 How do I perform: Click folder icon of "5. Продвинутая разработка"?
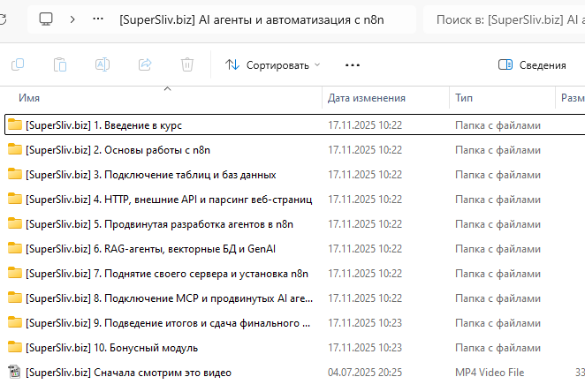tap(15, 223)
